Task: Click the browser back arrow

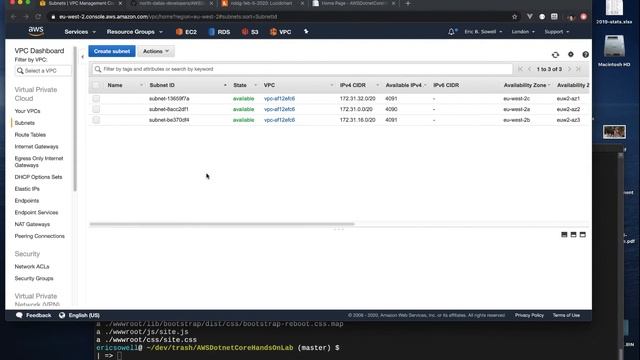Action: [x=13, y=17]
